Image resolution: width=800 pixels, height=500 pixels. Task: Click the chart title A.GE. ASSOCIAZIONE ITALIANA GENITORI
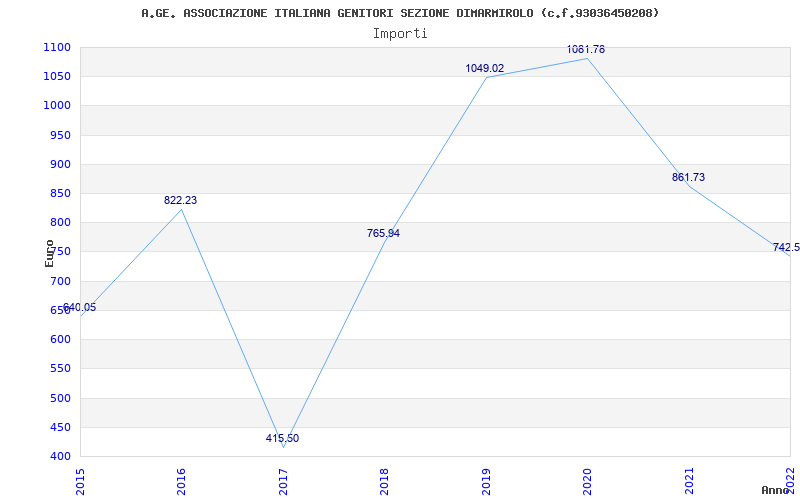400,13
